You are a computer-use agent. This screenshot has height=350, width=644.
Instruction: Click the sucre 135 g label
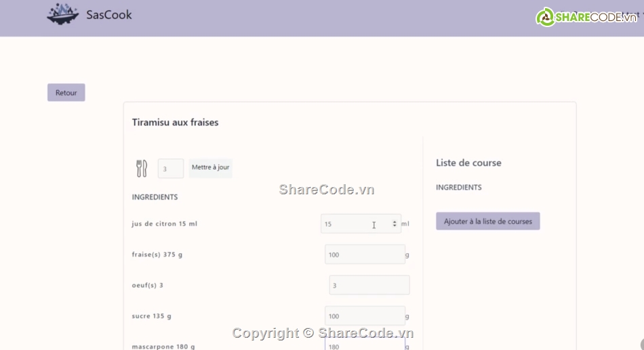[151, 316]
